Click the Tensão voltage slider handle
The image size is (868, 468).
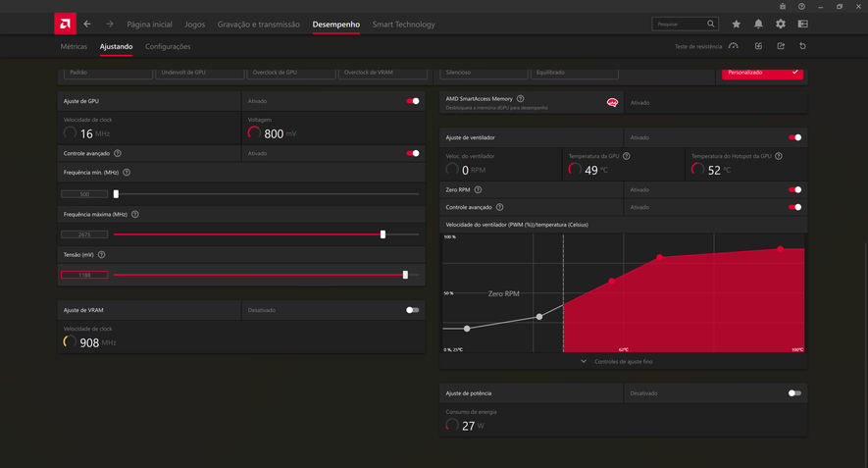click(405, 275)
